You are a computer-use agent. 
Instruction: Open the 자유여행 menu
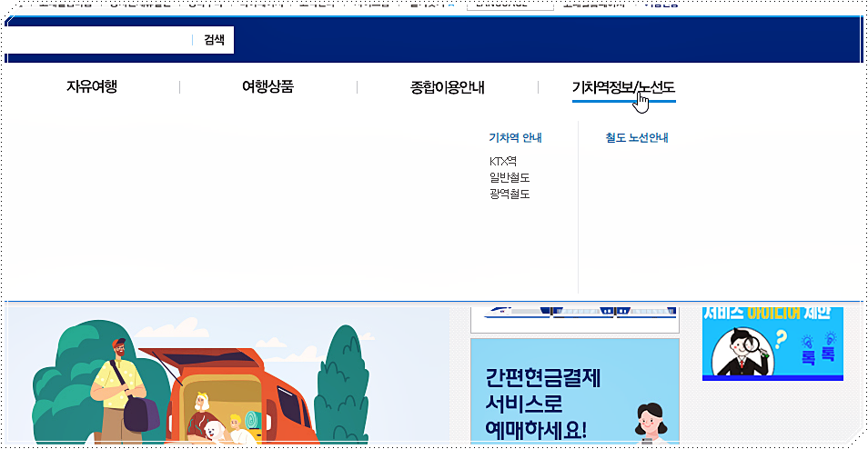point(92,87)
